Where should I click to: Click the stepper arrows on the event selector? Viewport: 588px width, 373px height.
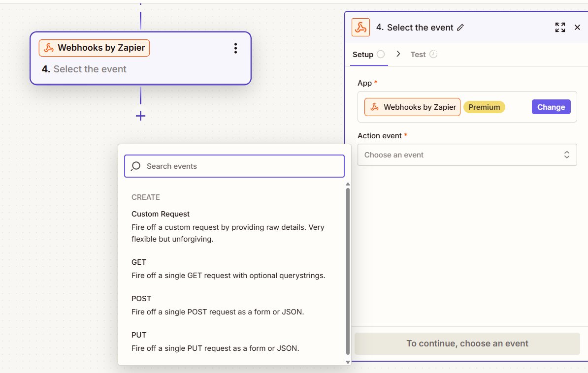[566, 155]
